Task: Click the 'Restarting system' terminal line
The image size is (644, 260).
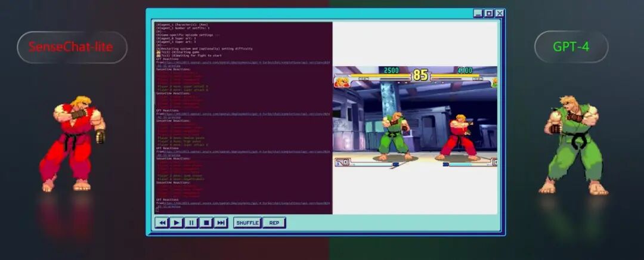Action: [205, 48]
